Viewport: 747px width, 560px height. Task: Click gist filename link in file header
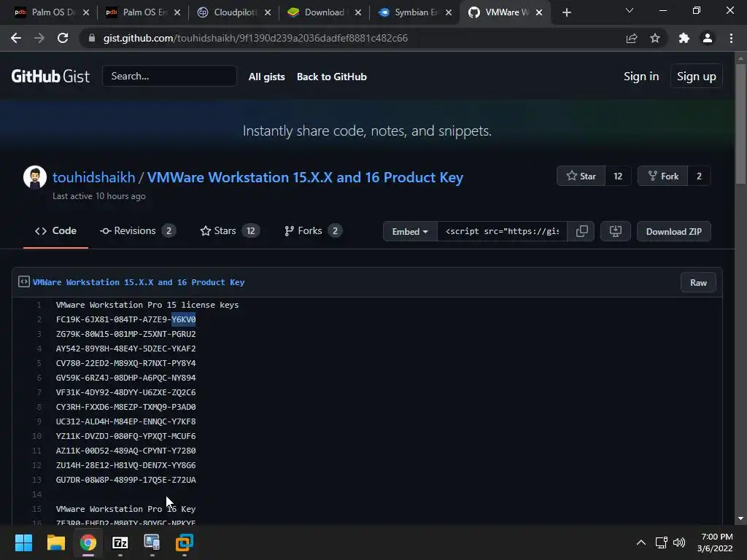click(139, 282)
